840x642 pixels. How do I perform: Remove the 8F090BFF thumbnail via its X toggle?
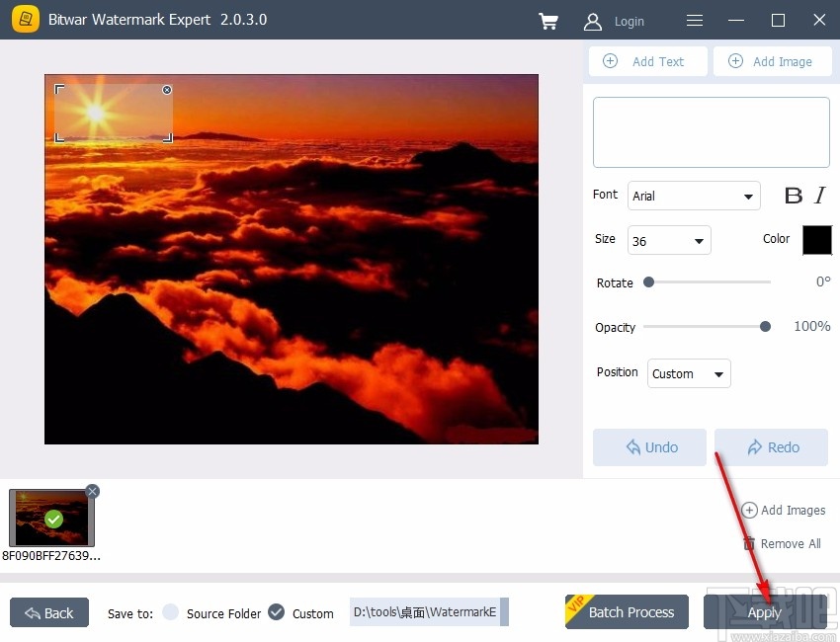(x=92, y=491)
